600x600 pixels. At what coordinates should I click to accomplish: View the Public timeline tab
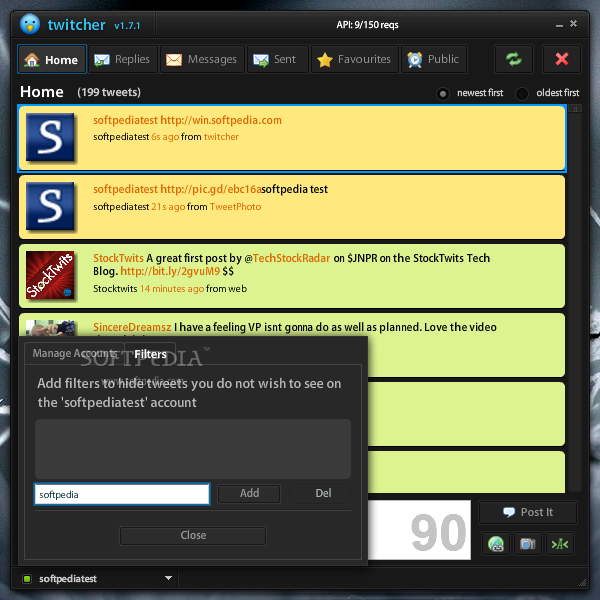coord(434,59)
